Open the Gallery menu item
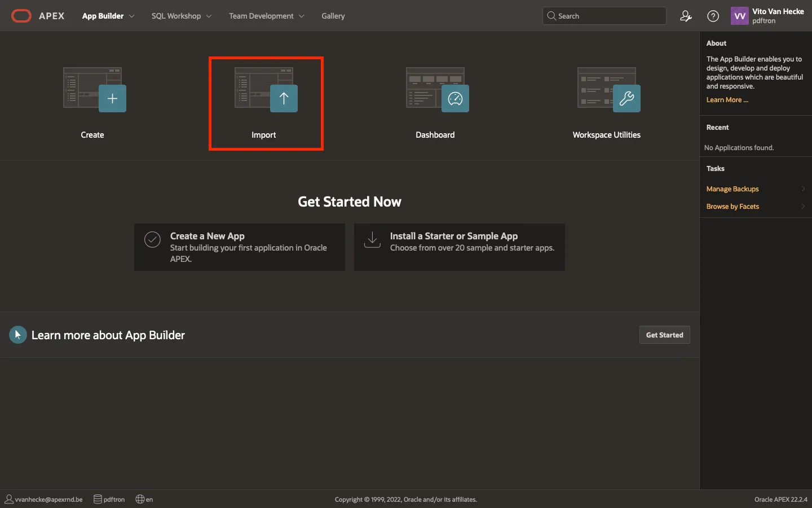This screenshot has width=812, height=508. [333, 16]
